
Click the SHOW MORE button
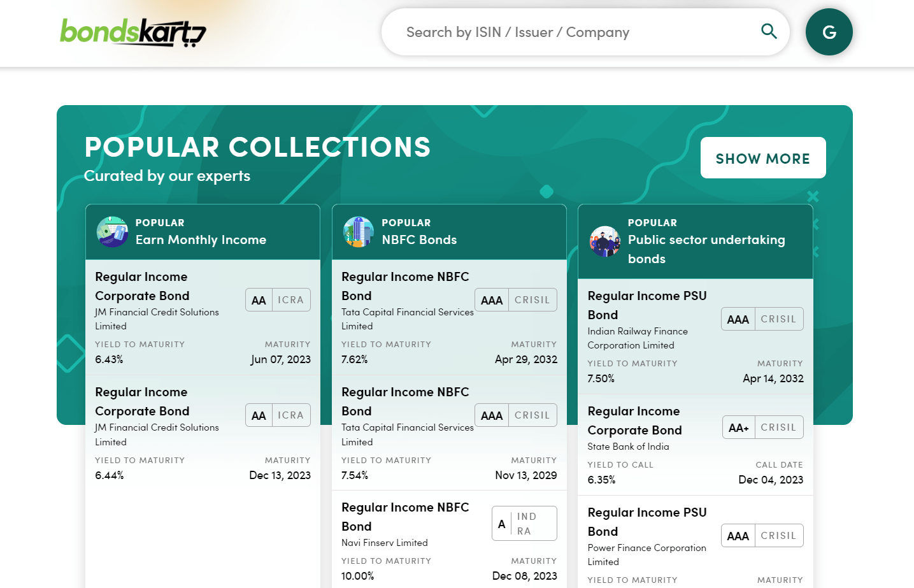(763, 158)
